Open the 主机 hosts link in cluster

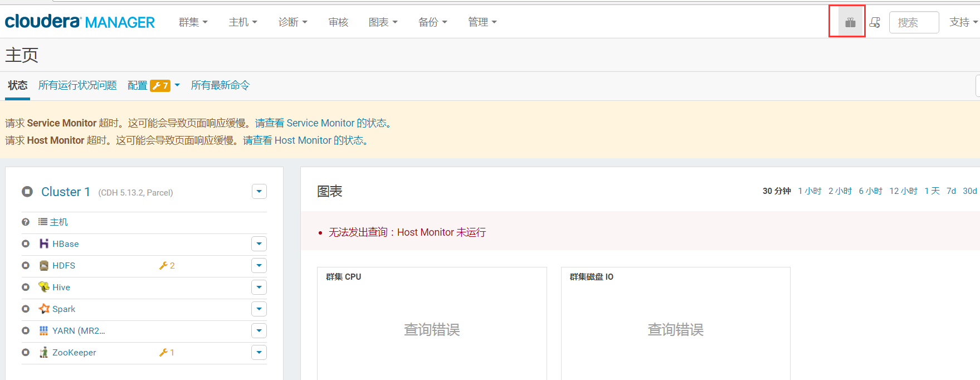click(58, 222)
